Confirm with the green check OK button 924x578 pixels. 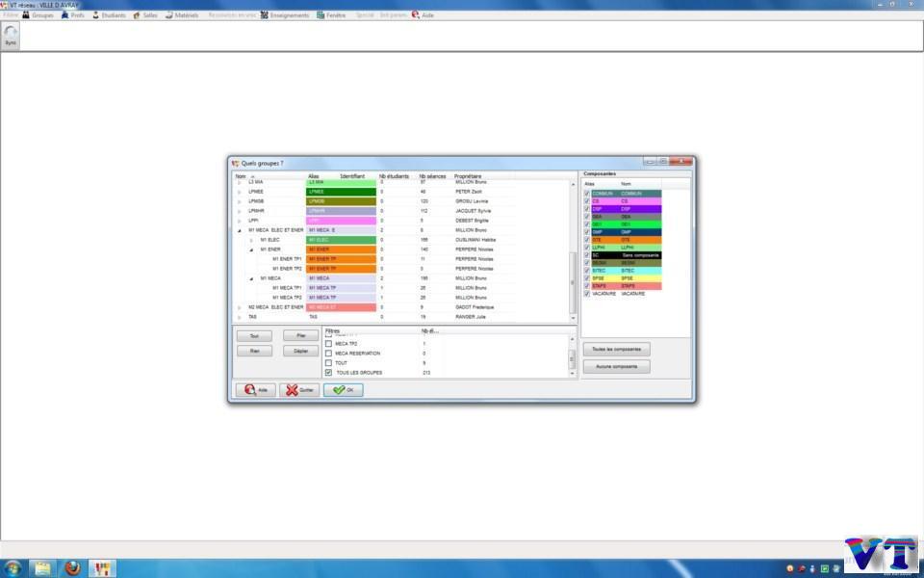(344, 390)
